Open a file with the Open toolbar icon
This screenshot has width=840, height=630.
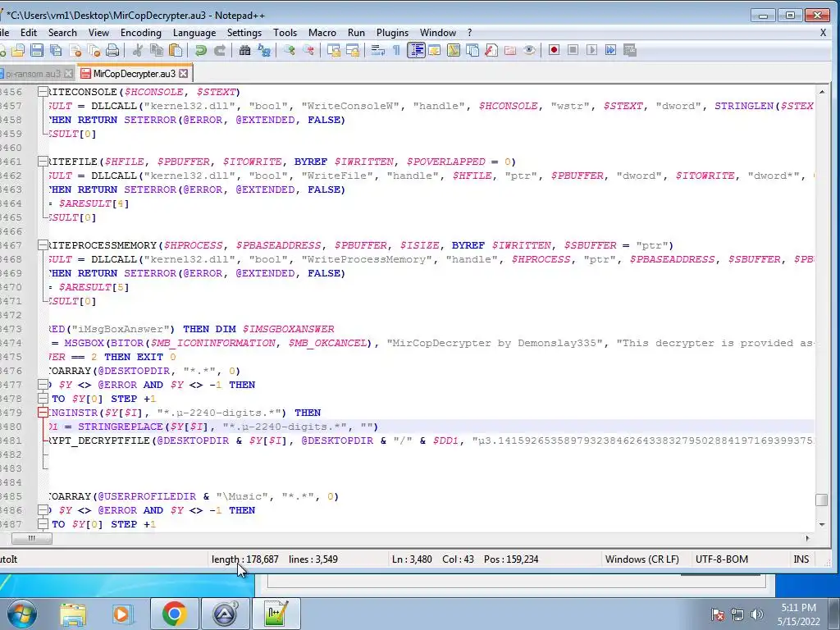pyautogui.click(x=18, y=50)
